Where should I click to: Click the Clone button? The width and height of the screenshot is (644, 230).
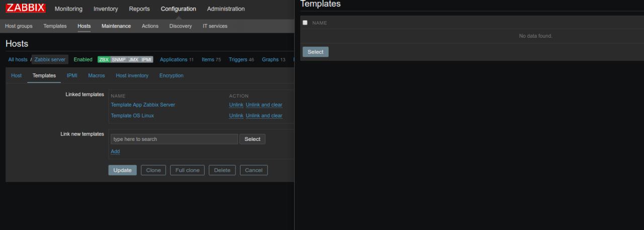click(x=153, y=170)
